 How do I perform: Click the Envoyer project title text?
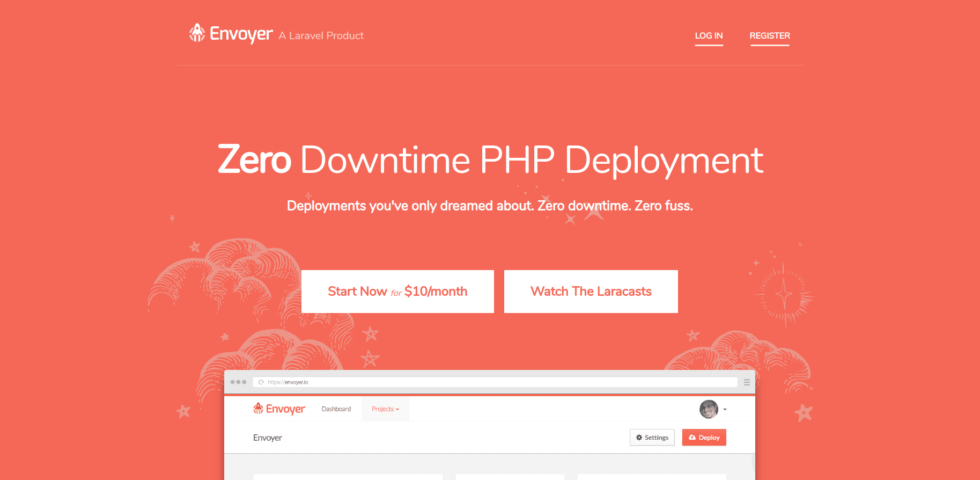click(x=268, y=438)
